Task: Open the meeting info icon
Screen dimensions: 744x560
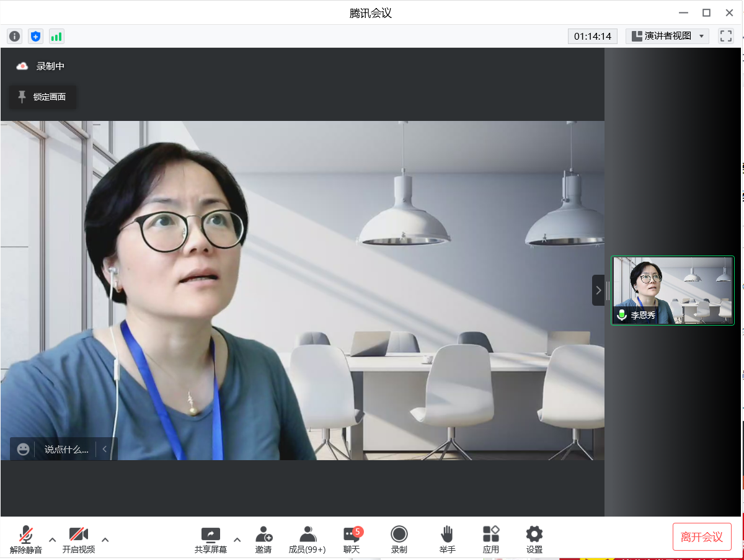Action: [x=14, y=37]
